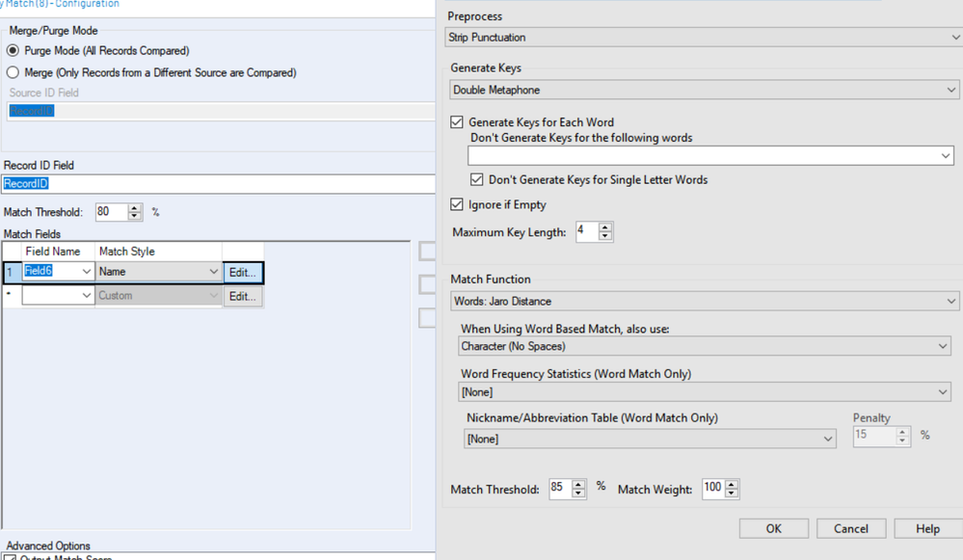
Task: Click the Match Threshold 85 input box
Action: pyautogui.click(x=560, y=489)
